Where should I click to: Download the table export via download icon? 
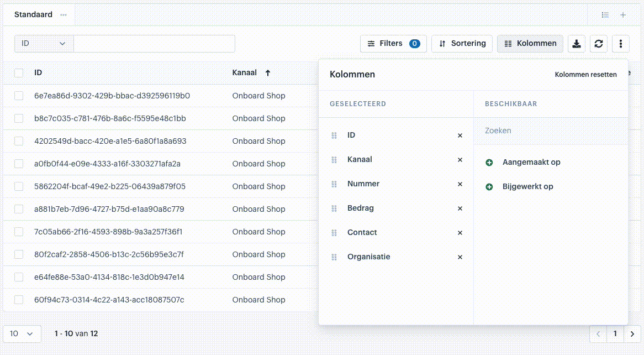pyautogui.click(x=577, y=44)
